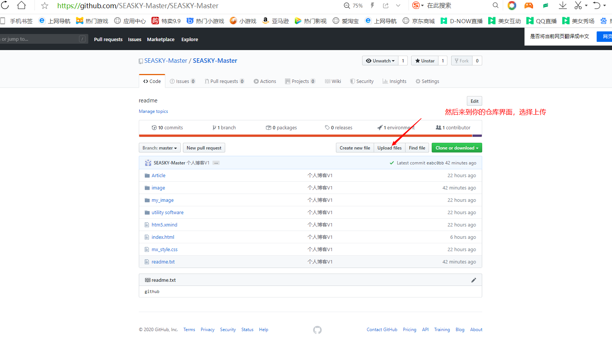The height and width of the screenshot is (364, 612).
Task: Go to browser home page icon
Action: coord(22,5)
